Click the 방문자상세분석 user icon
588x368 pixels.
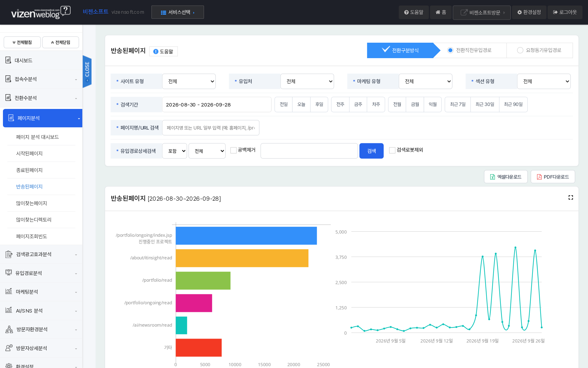pyautogui.click(x=9, y=348)
